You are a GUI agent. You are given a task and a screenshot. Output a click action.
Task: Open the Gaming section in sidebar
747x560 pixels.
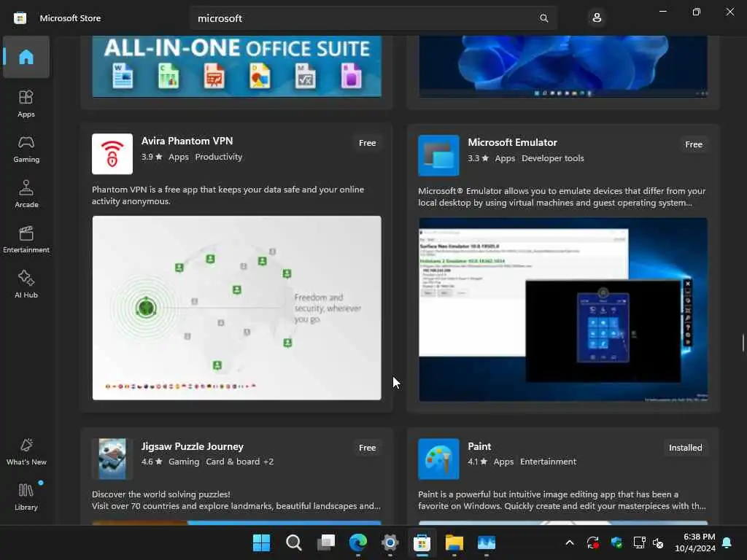[x=26, y=149]
